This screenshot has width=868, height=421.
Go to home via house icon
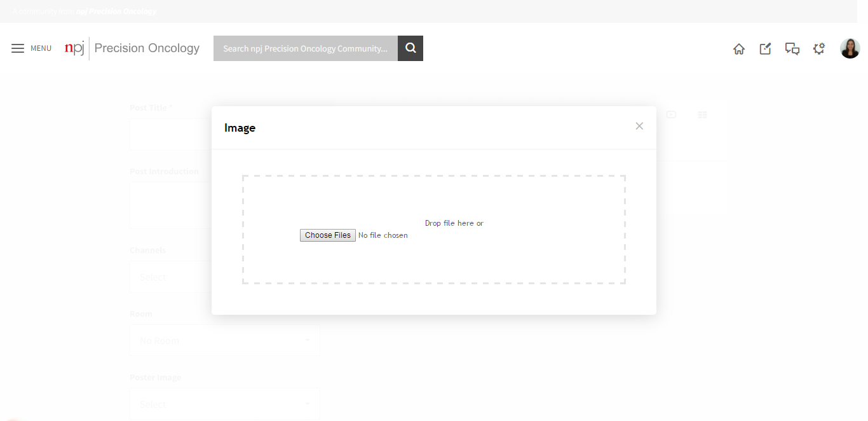point(739,49)
